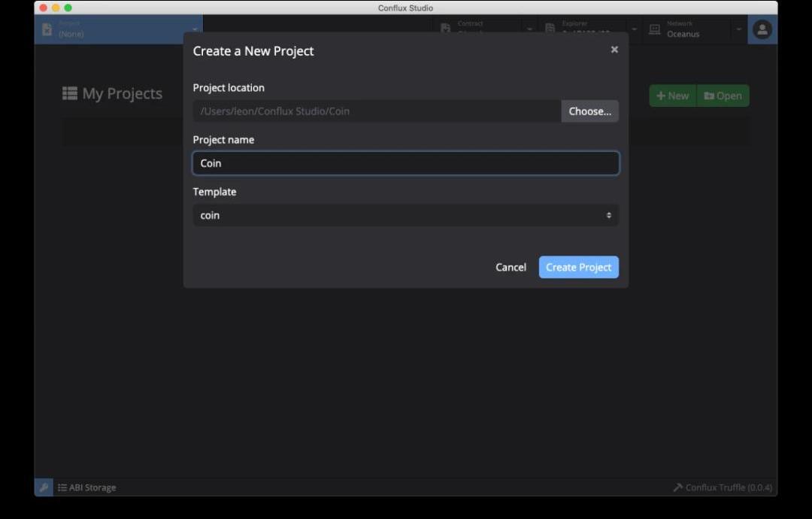The image size is (812, 519).
Task: Click the green New project button
Action: coord(673,96)
